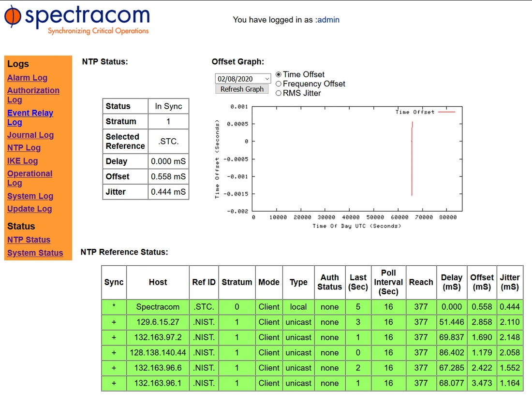
Task: Open the Operational Log link
Action: click(x=30, y=178)
